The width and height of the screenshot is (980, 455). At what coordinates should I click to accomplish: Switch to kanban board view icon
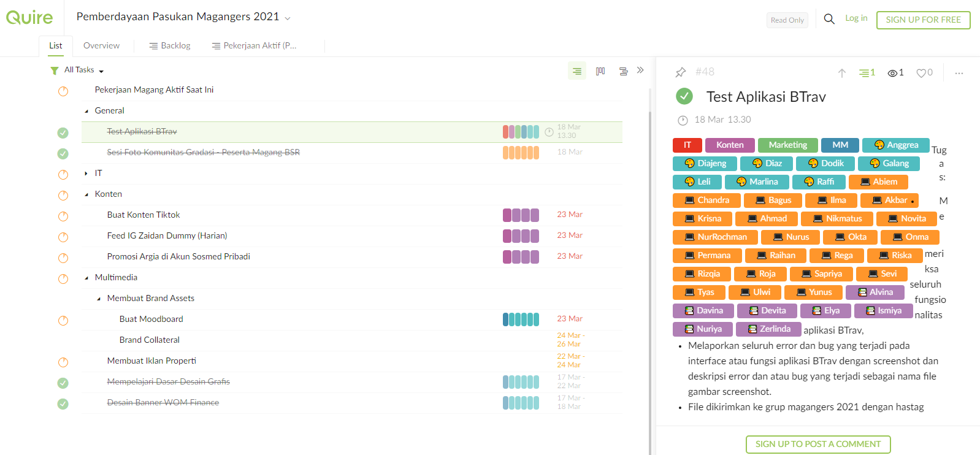click(x=600, y=71)
